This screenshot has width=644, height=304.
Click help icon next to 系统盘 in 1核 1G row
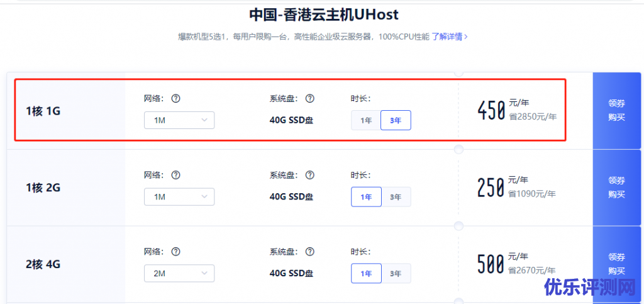(310, 99)
